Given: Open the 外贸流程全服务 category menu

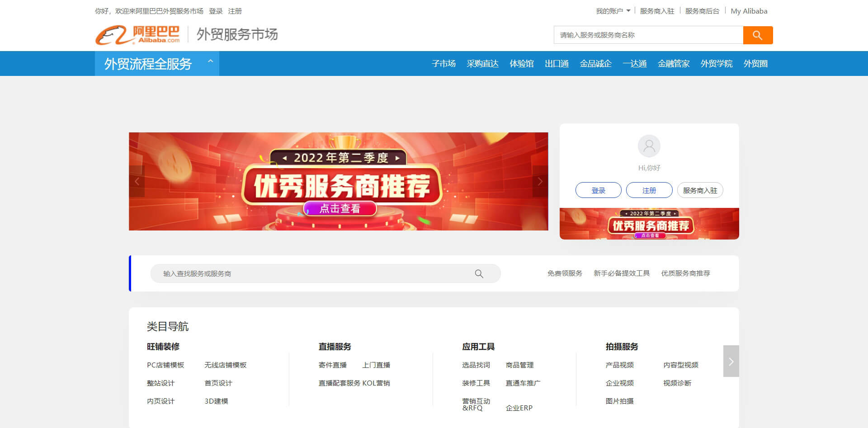Looking at the screenshot, I should pos(148,64).
